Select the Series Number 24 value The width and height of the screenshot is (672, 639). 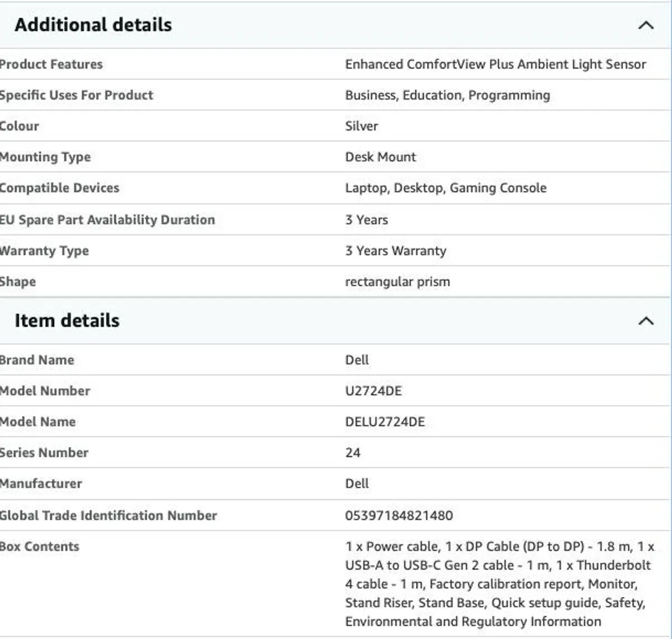pyautogui.click(x=351, y=453)
